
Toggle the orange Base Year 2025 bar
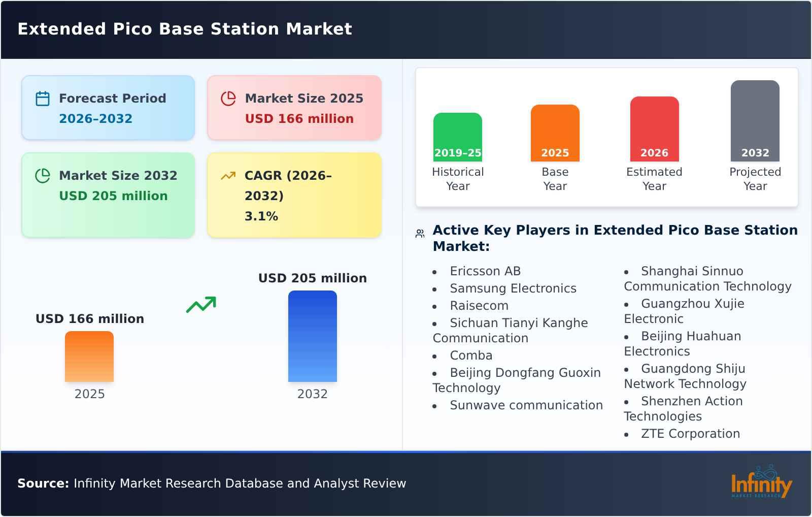point(555,132)
